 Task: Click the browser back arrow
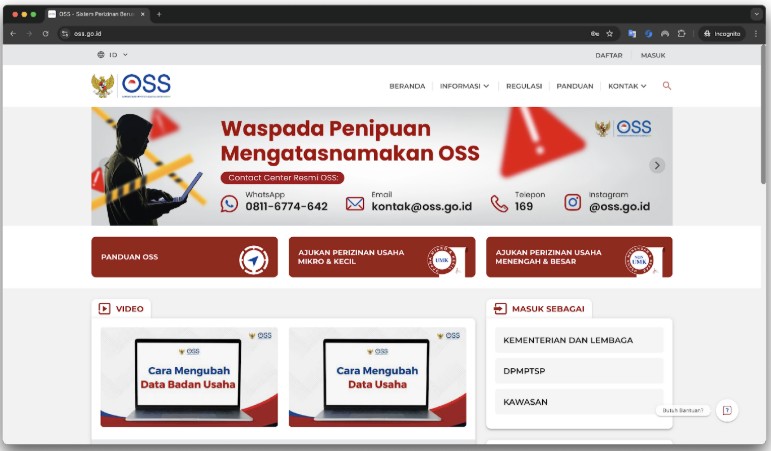pos(13,33)
